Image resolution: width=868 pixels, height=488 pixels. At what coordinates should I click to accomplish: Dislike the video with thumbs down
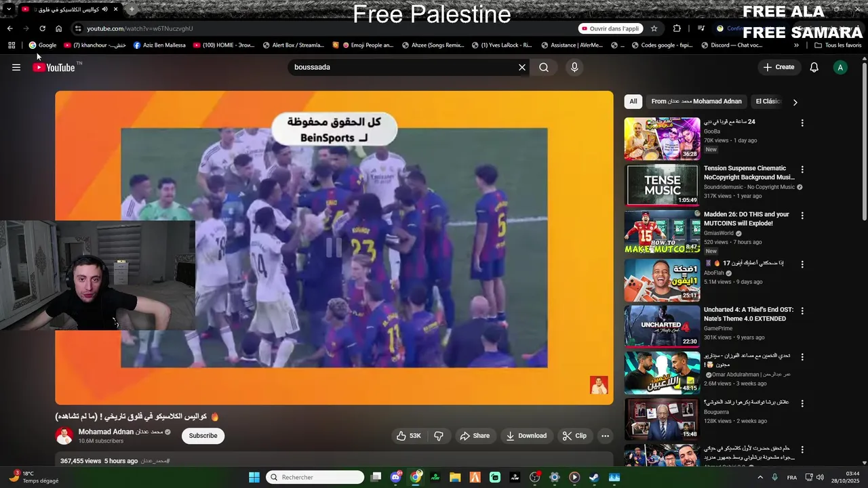[438, 436]
